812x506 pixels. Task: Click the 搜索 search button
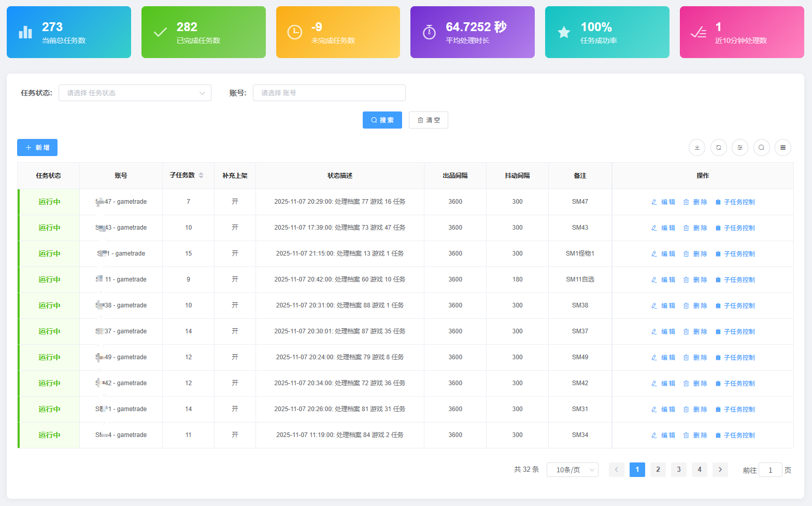tap(382, 120)
